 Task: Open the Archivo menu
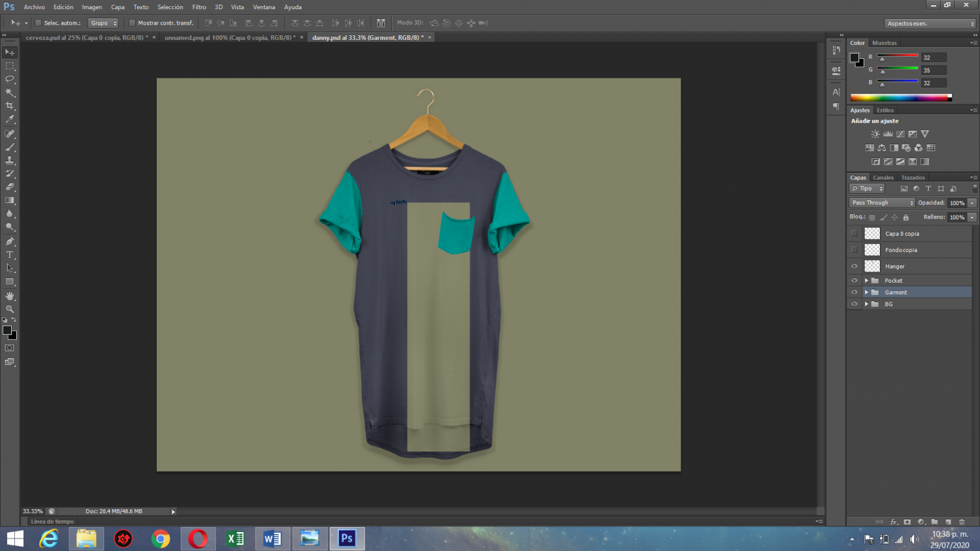pyautogui.click(x=35, y=7)
